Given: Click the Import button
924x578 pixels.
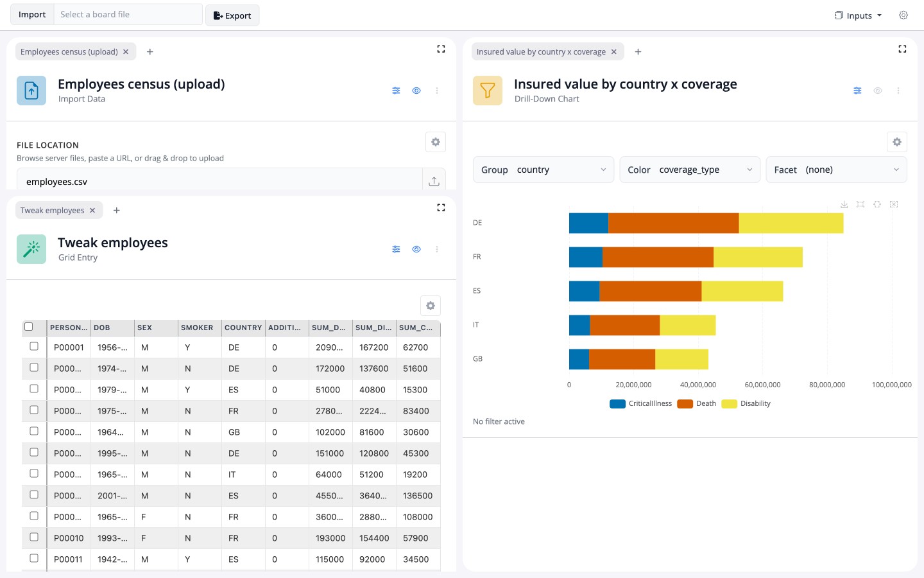Looking at the screenshot, I should (32, 15).
